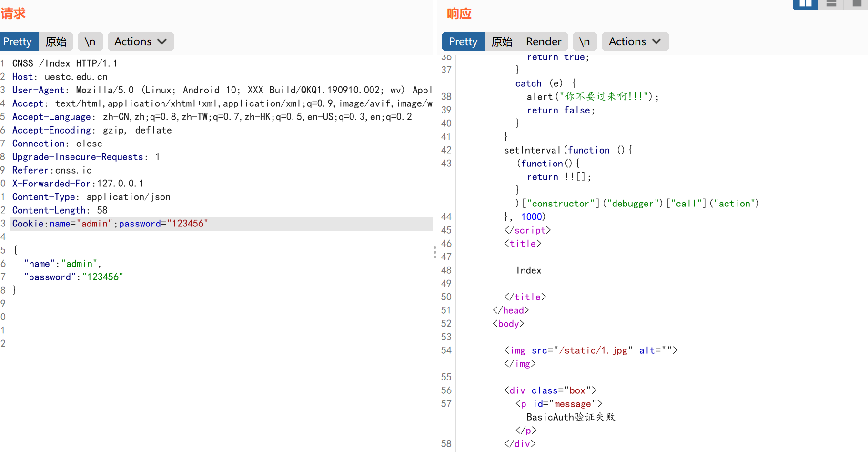
Task: Click the 'Index' title text in response
Action: (x=529, y=270)
